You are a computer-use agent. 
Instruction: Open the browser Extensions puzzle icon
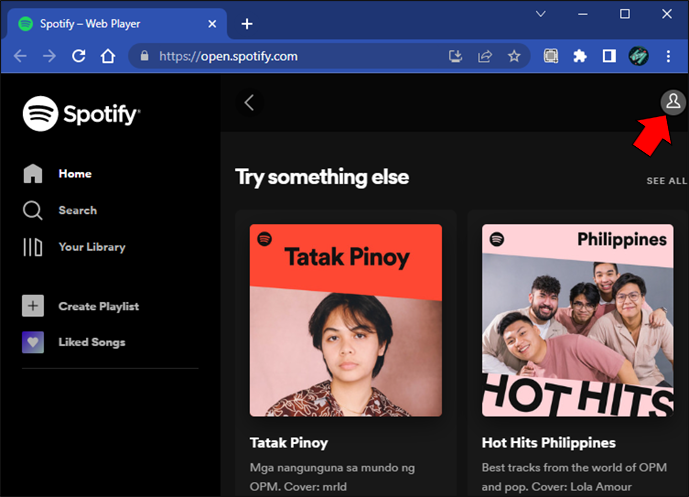[x=580, y=56]
